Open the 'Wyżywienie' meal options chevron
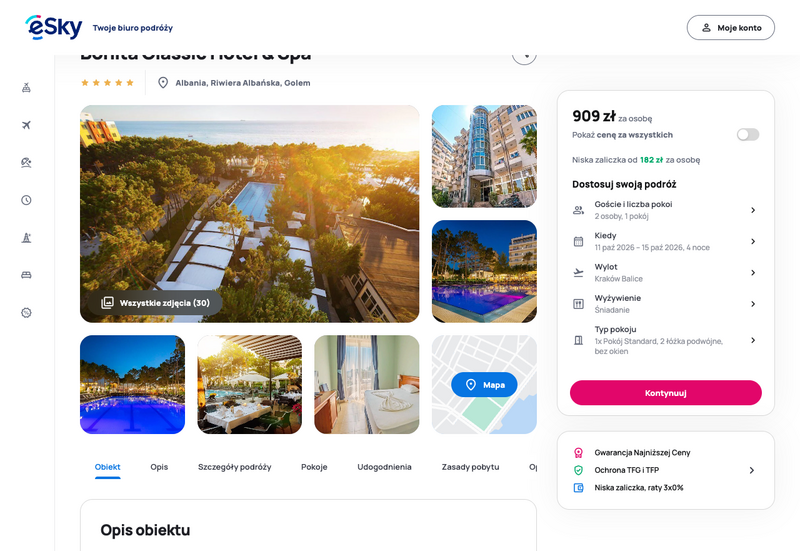Image resolution: width=800 pixels, height=551 pixels. point(753,304)
